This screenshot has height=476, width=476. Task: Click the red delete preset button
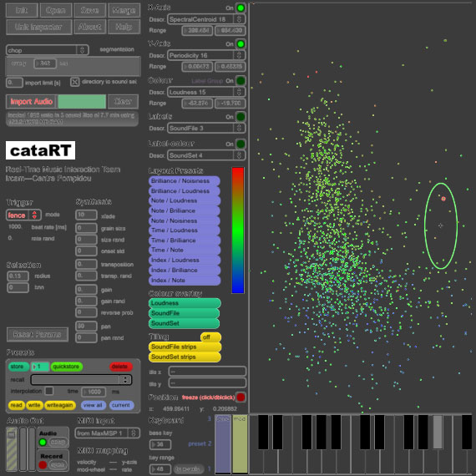click(x=121, y=367)
